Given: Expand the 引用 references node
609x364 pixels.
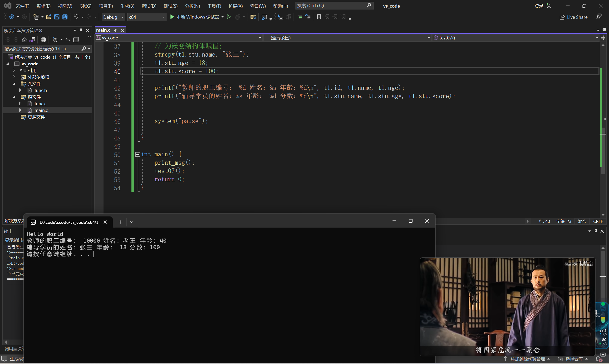Looking at the screenshot, I should tap(14, 70).
